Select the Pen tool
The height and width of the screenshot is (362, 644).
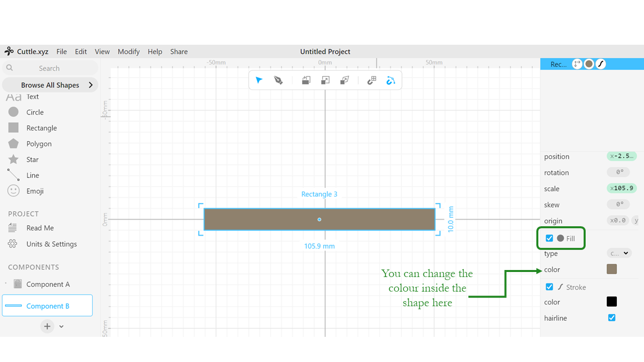(278, 80)
